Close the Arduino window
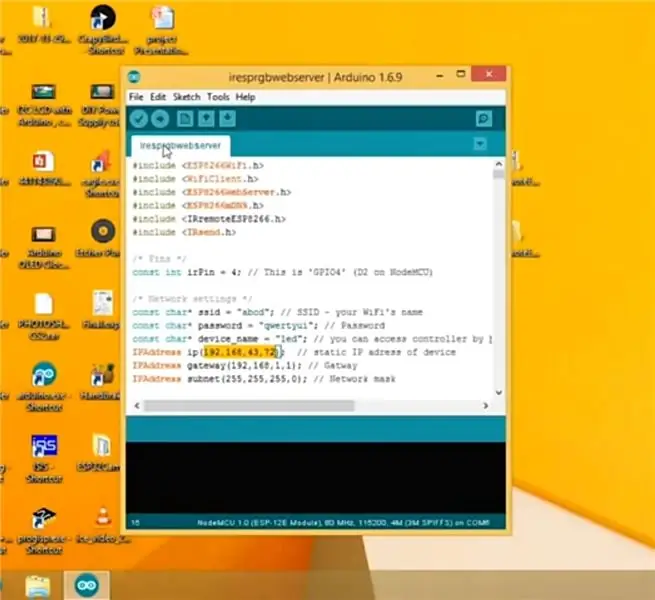The width and height of the screenshot is (655, 600). (489, 74)
